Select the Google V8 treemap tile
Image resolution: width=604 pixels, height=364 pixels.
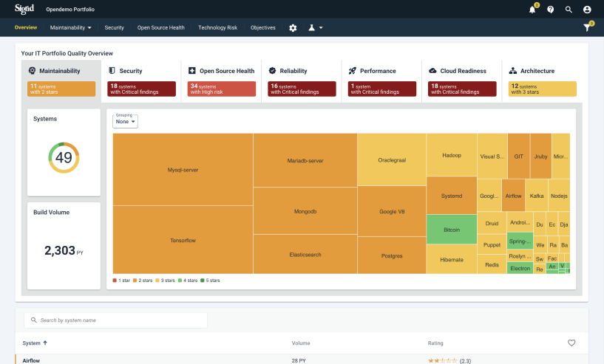coord(392,211)
